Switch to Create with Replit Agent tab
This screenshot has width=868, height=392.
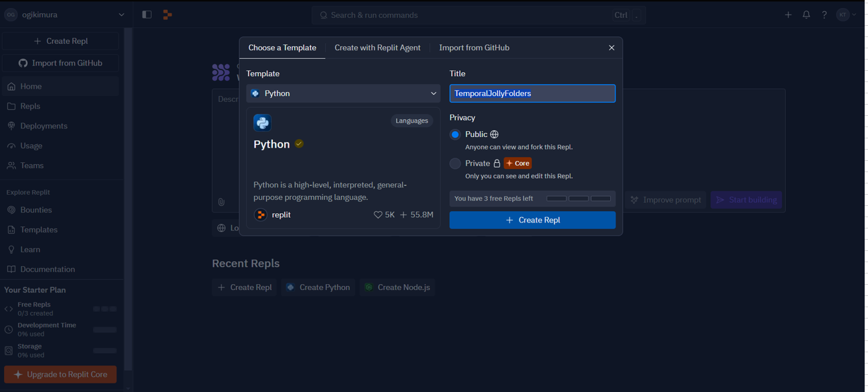tap(377, 48)
